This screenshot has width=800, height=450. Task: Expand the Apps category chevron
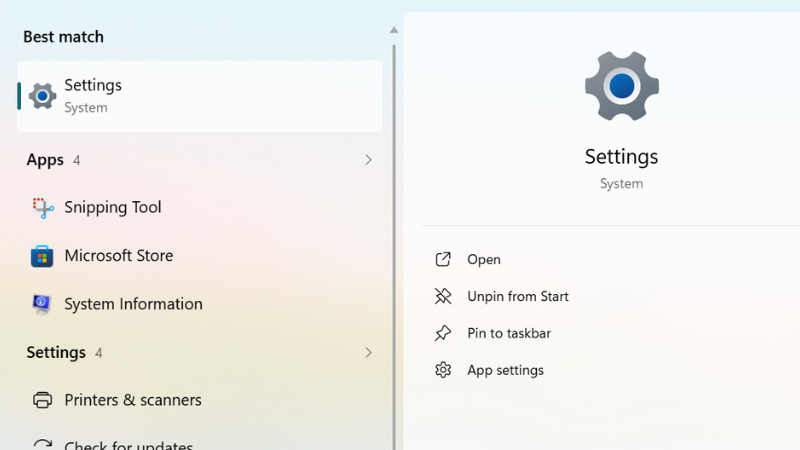click(368, 160)
